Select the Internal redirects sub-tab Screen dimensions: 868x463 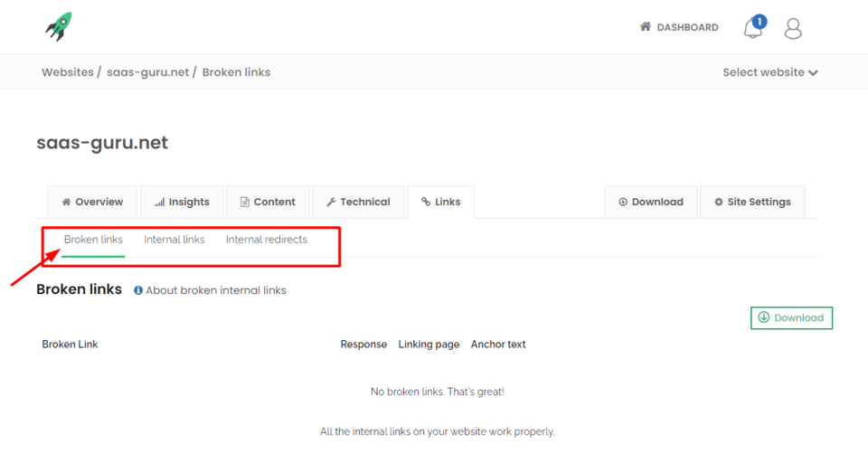tap(266, 240)
